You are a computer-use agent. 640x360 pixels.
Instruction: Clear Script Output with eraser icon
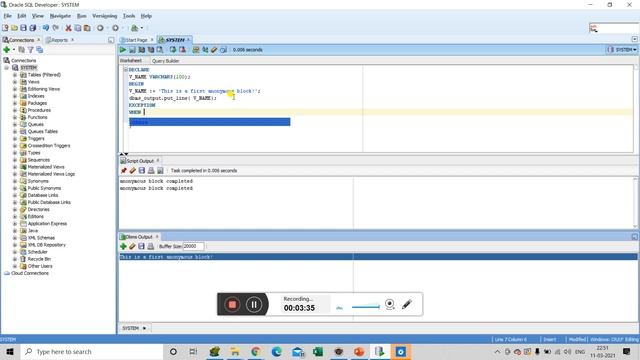[x=133, y=170]
